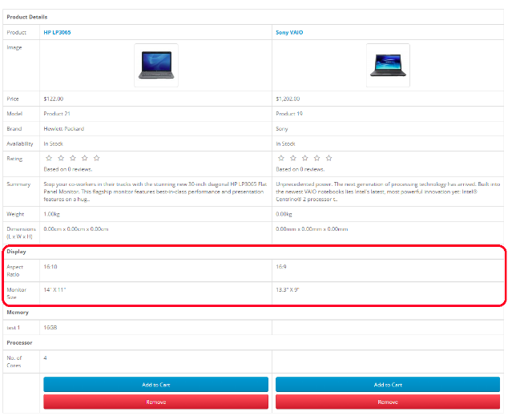
Task: Click the 13.3" X 9" monitor size value
Action: coord(288,289)
